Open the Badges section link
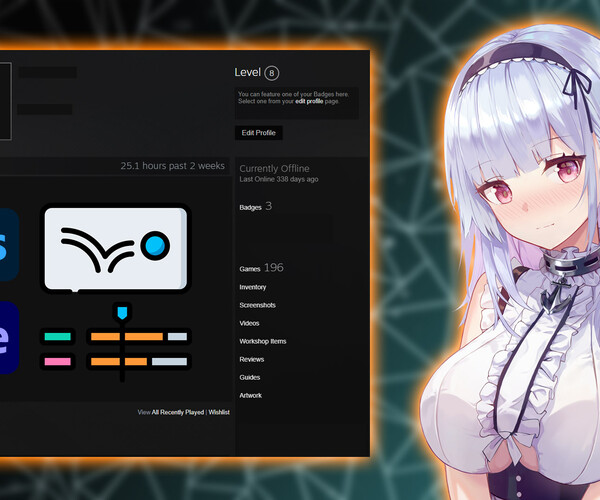The height and width of the screenshot is (500, 600). 250,207
